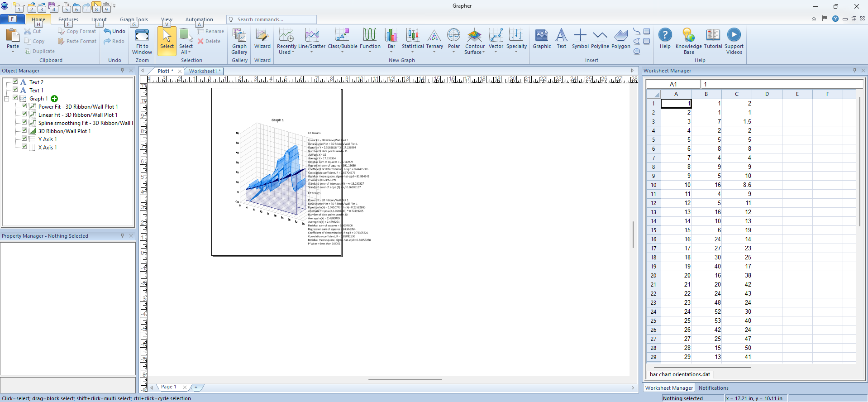The width and height of the screenshot is (868, 402).
Task: Open the Vector graph dropdown
Action: [496, 41]
